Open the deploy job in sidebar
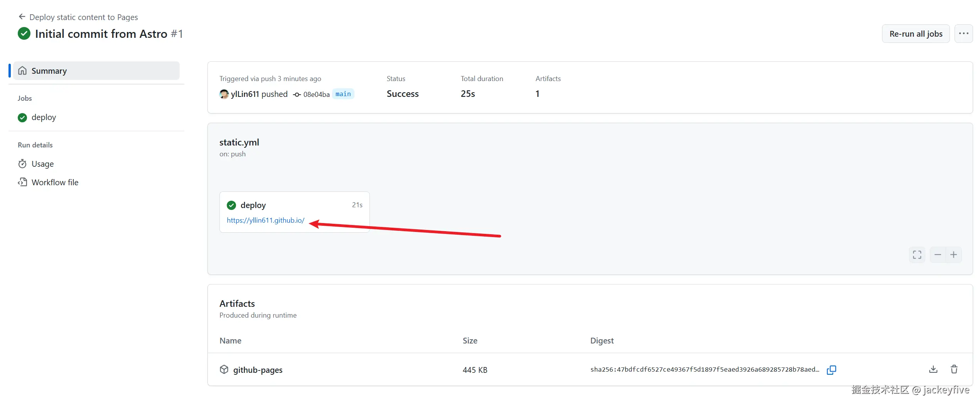 tap(44, 117)
